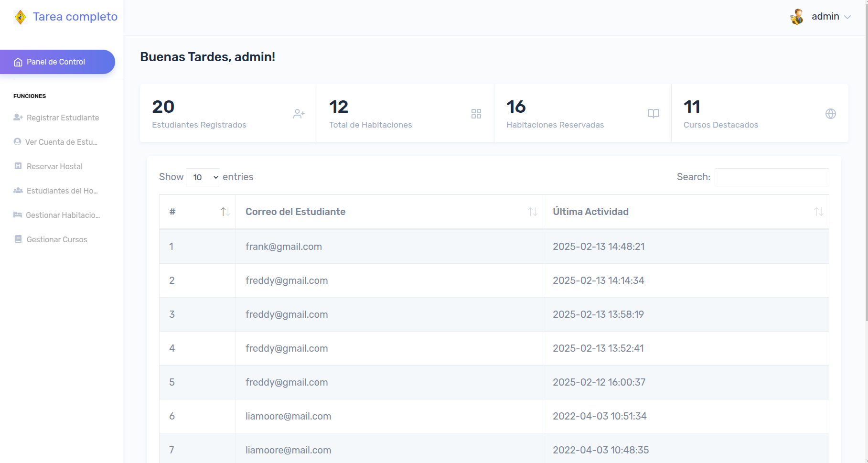The width and height of the screenshot is (868, 463).
Task: Click the grid icon on Total de Habitaciones card
Action: pyautogui.click(x=476, y=114)
